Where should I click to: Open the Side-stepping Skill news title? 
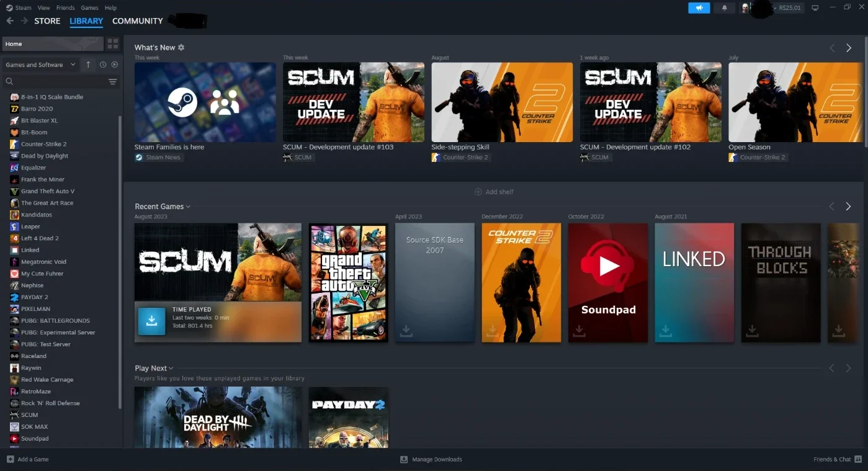click(460, 147)
